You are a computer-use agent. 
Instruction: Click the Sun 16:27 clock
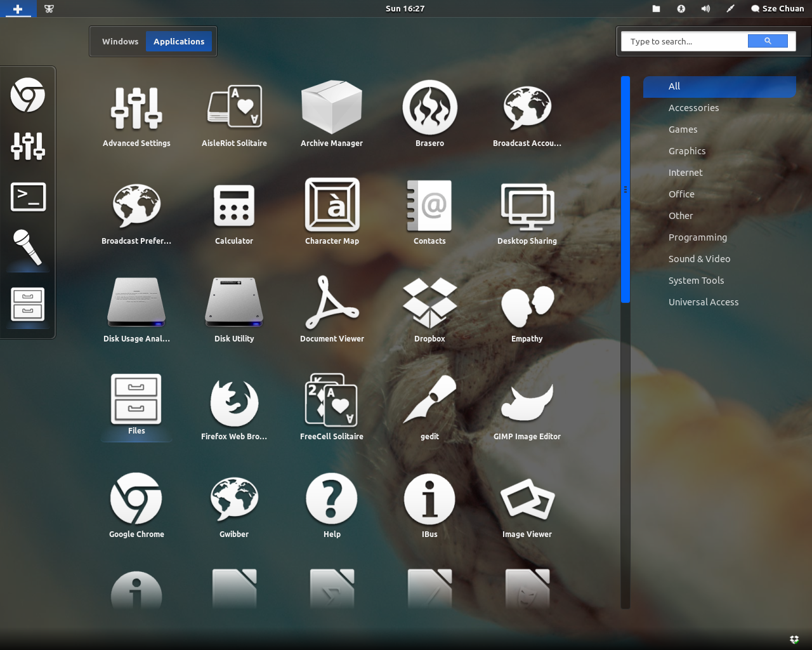coord(405,9)
